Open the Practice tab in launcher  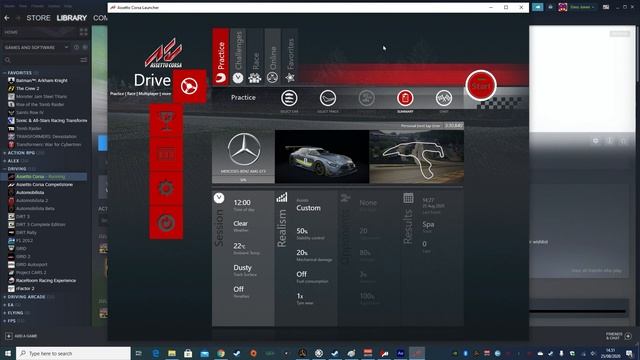pyautogui.click(x=221, y=57)
